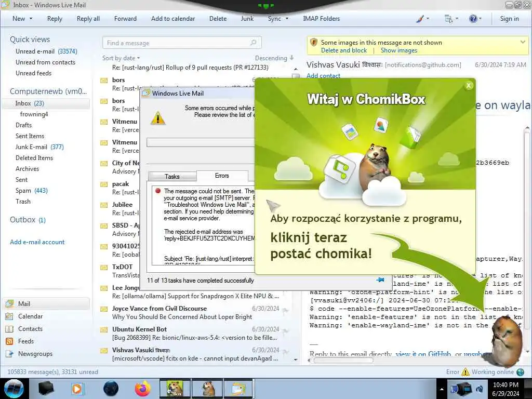Toggle the flag on the Vishvas Vasuki message
This screenshot has width=532, height=399.
point(285,351)
